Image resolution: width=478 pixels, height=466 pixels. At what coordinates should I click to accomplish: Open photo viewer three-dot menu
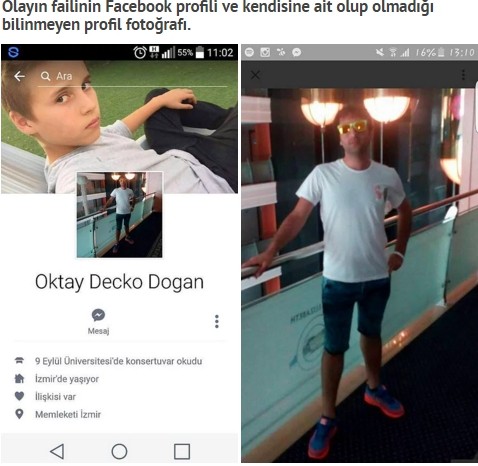[x=463, y=75]
